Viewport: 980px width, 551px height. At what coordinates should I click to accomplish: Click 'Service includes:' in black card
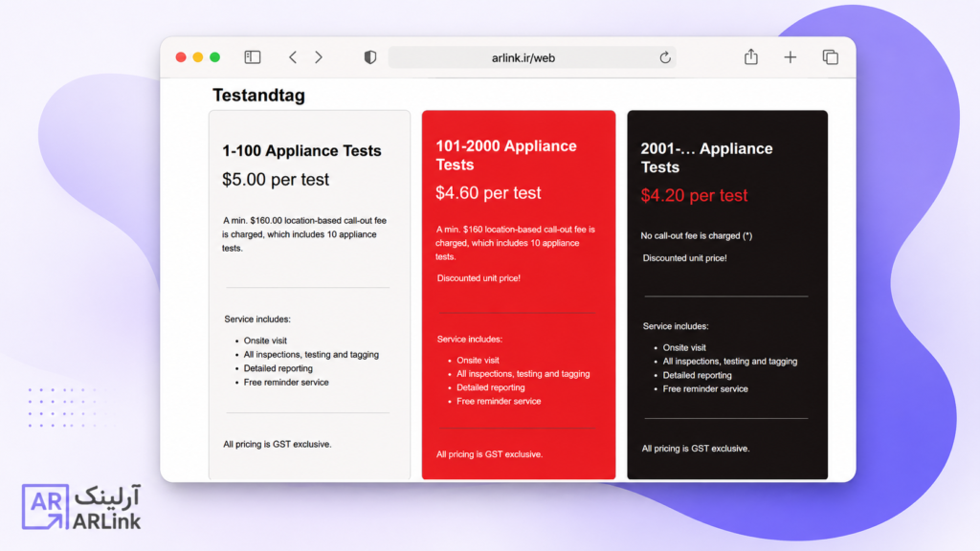coord(675,325)
